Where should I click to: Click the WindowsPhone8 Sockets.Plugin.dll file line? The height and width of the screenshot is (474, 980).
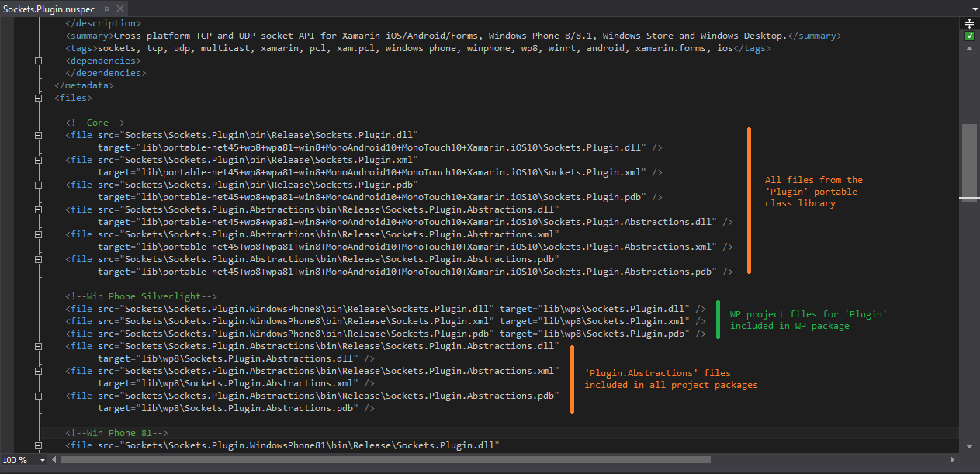(386, 309)
